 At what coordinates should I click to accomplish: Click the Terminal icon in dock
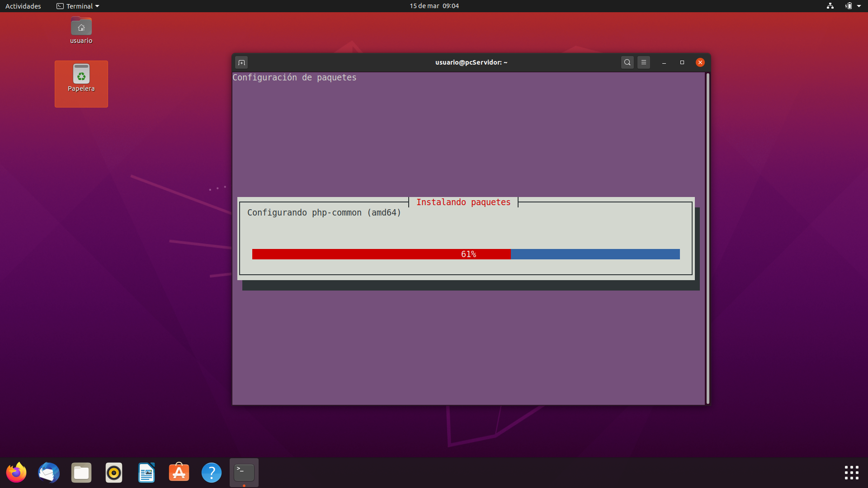coord(244,473)
